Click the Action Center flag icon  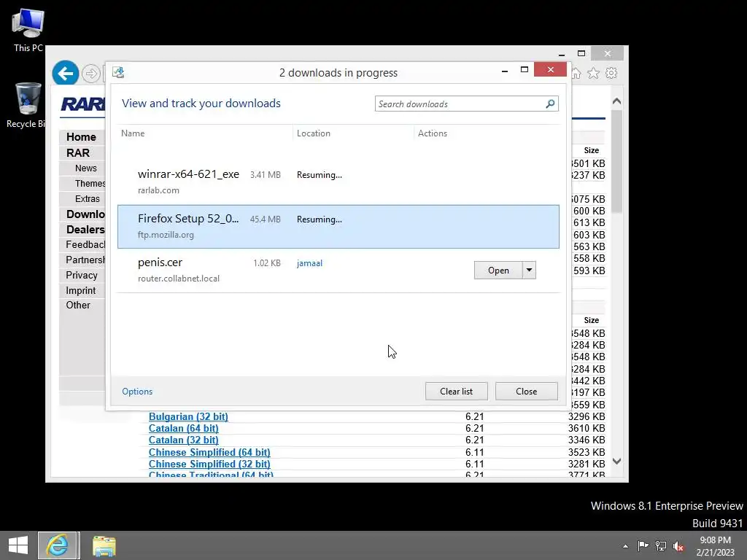coord(643,545)
